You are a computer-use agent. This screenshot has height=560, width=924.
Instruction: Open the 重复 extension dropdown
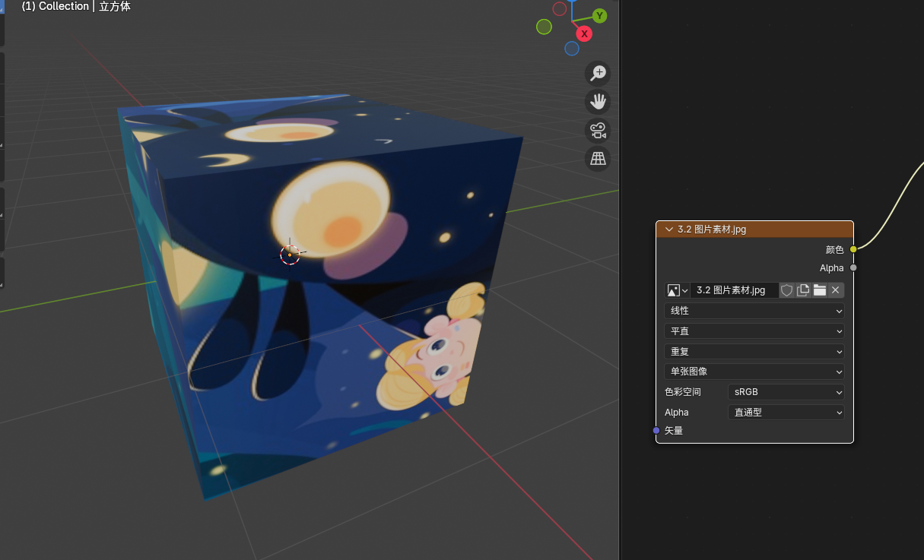click(x=754, y=352)
